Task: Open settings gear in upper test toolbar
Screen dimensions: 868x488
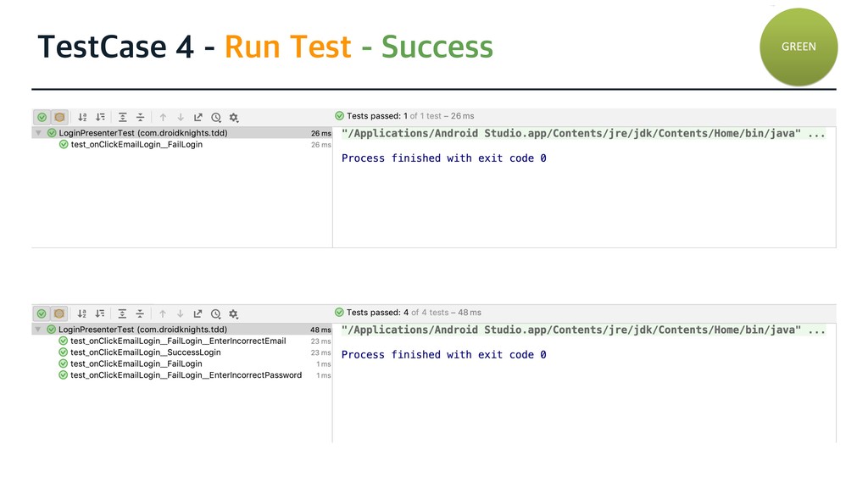Action: (234, 117)
